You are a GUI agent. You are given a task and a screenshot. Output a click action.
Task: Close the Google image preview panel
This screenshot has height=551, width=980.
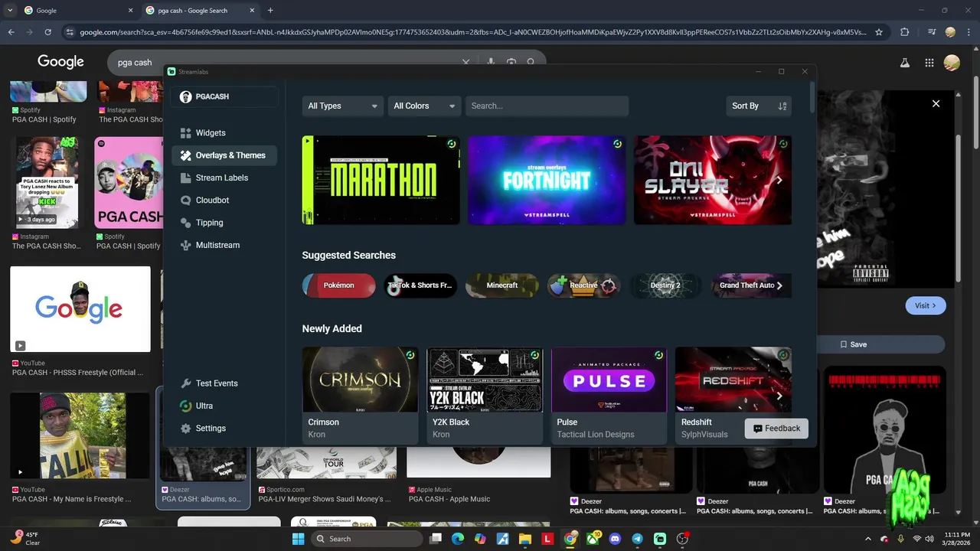936,103
